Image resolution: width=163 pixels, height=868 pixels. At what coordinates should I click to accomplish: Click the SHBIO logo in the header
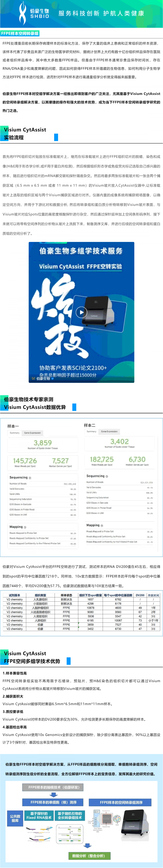34,13
